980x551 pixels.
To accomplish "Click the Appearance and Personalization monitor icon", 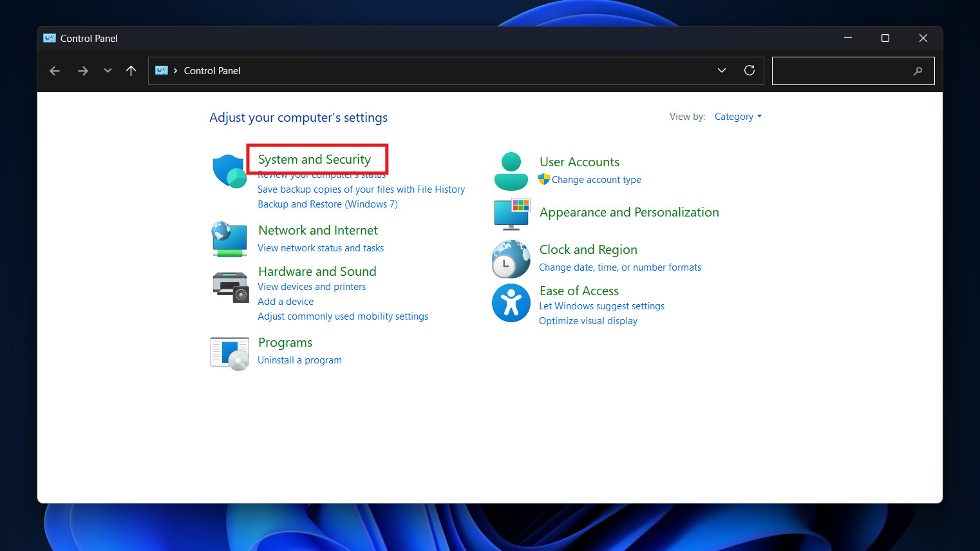I will coord(511,213).
